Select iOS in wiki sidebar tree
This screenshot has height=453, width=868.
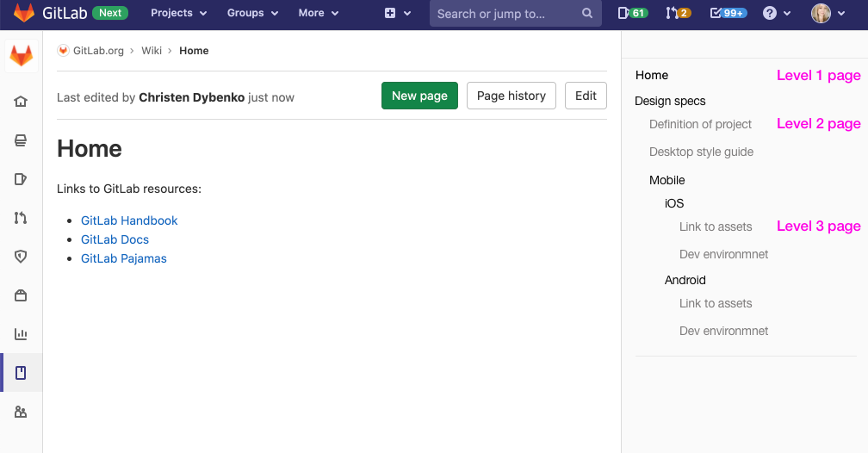[674, 203]
